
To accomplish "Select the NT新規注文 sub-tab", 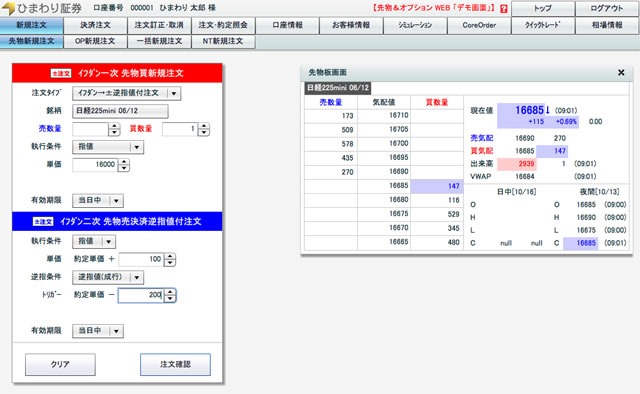I will click(223, 41).
